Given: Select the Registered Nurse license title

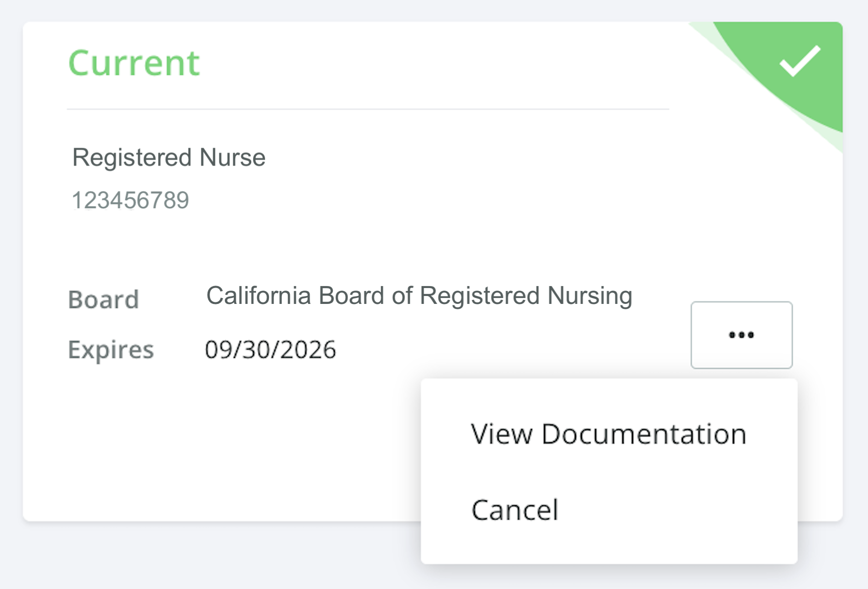Looking at the screenshot, I should click(x=169, y=158).
